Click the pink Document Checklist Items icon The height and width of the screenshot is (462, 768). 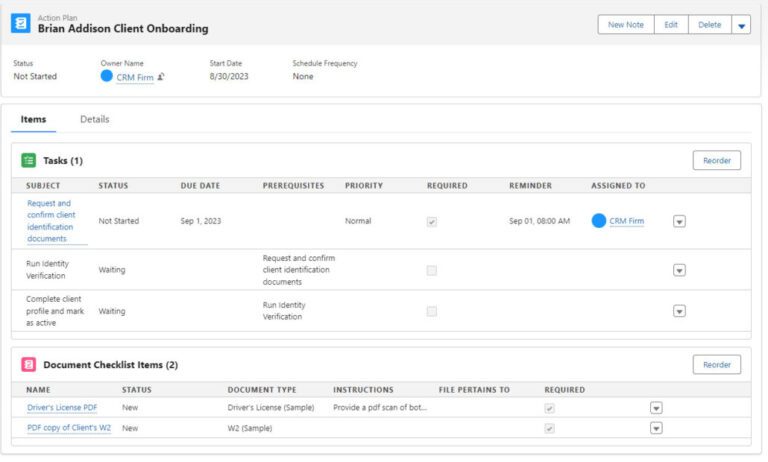click(x=29, y=365)
